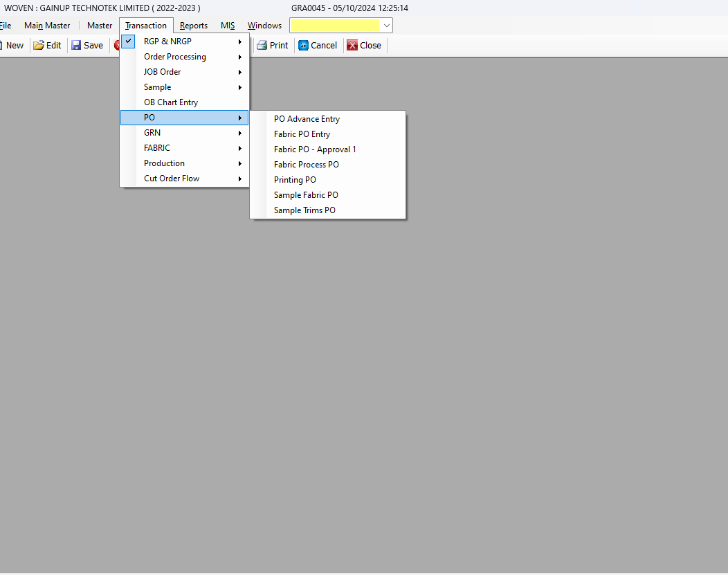
Task: Choose Sample Trims PO
Action: [304, 210]
